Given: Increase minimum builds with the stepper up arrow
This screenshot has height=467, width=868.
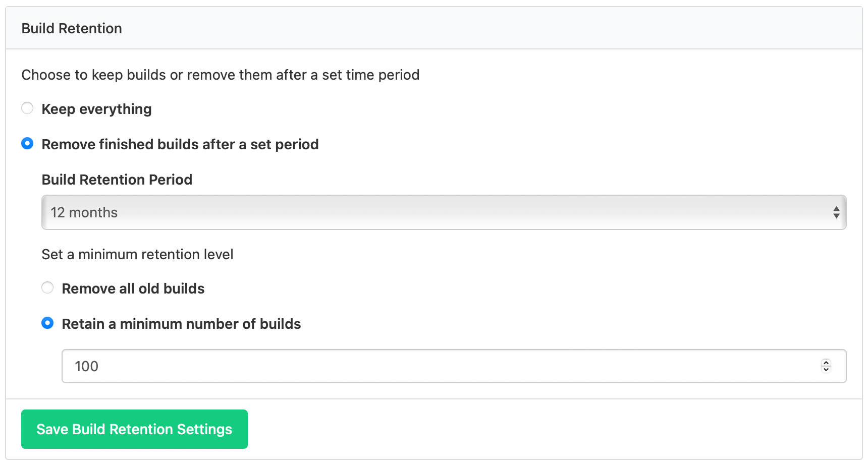Looking at the screenshot, I should [x=826, y=363].
